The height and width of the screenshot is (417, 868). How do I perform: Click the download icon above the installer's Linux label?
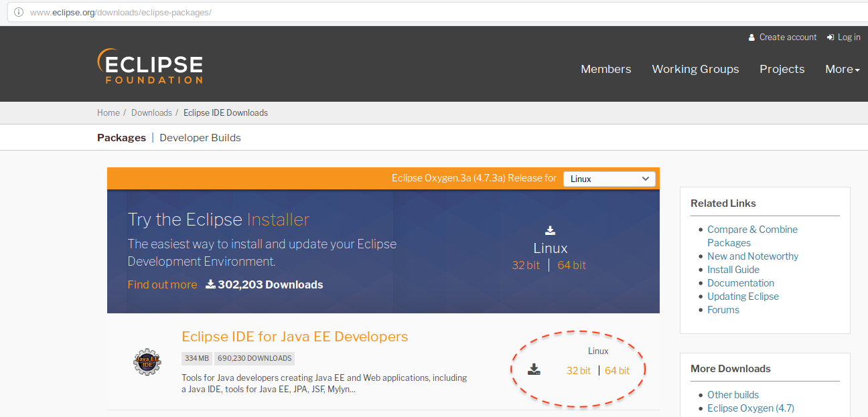coord(550,230)
